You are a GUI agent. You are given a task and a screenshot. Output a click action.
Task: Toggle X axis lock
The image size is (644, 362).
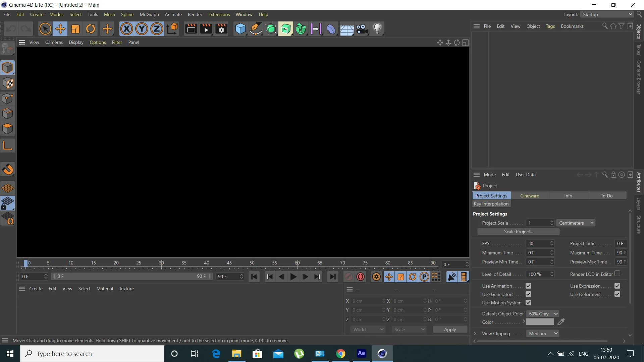click(x=126, y=29)
